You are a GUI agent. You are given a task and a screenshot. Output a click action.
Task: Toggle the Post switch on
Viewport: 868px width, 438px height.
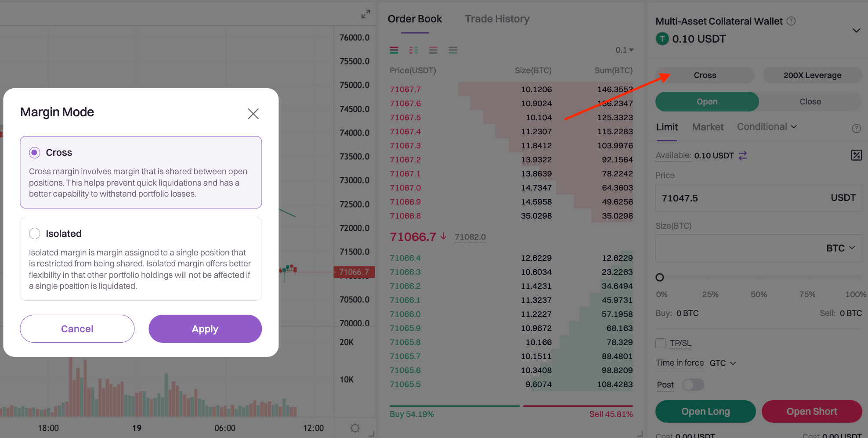(x=693, y=385)
